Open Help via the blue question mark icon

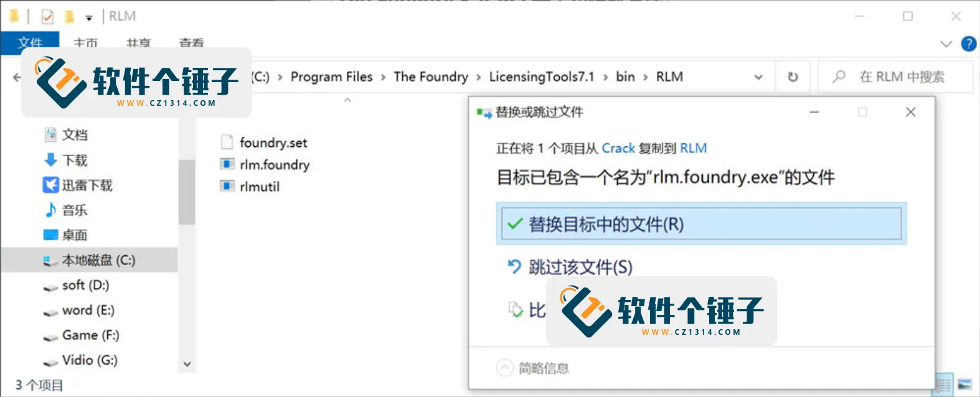tap(969, 44)
